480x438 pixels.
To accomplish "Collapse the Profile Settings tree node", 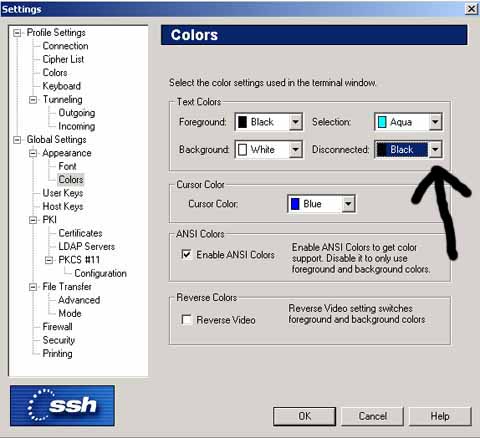I will [x=17, y=33].
